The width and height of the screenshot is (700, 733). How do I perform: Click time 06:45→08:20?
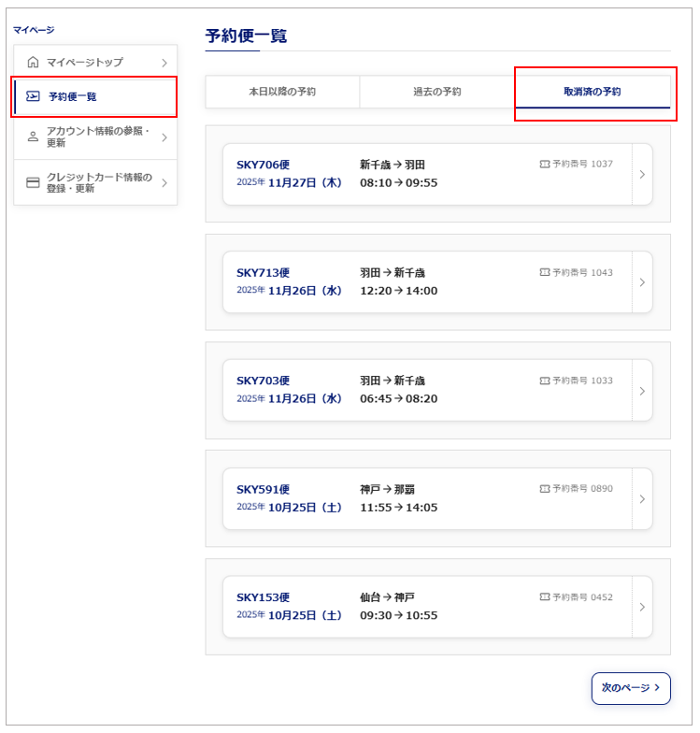click(x=398, y=398)
